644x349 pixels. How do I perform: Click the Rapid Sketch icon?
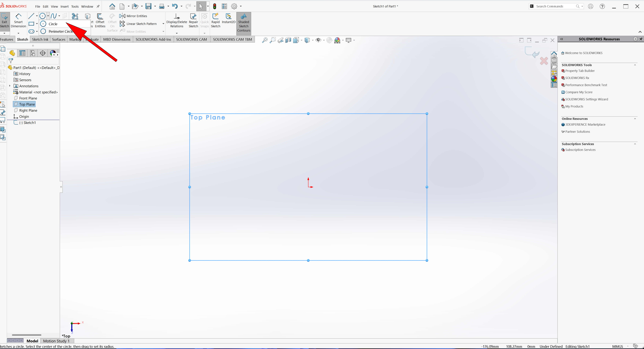pos(215,20)
